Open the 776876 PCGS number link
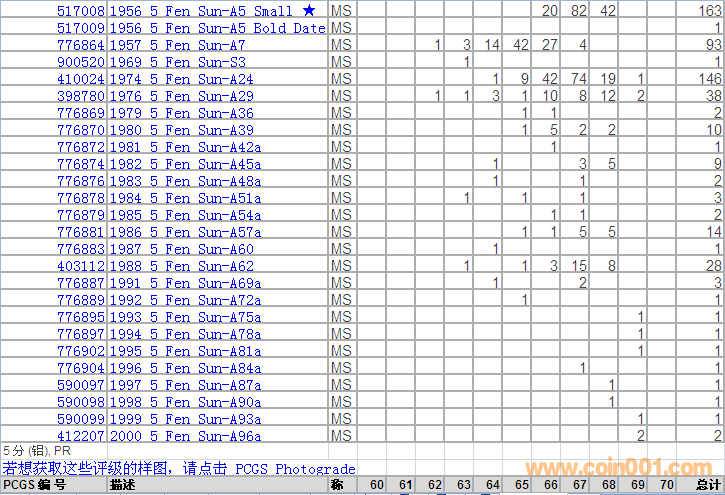This screenshot has height=495, width=725. [81, 181]
